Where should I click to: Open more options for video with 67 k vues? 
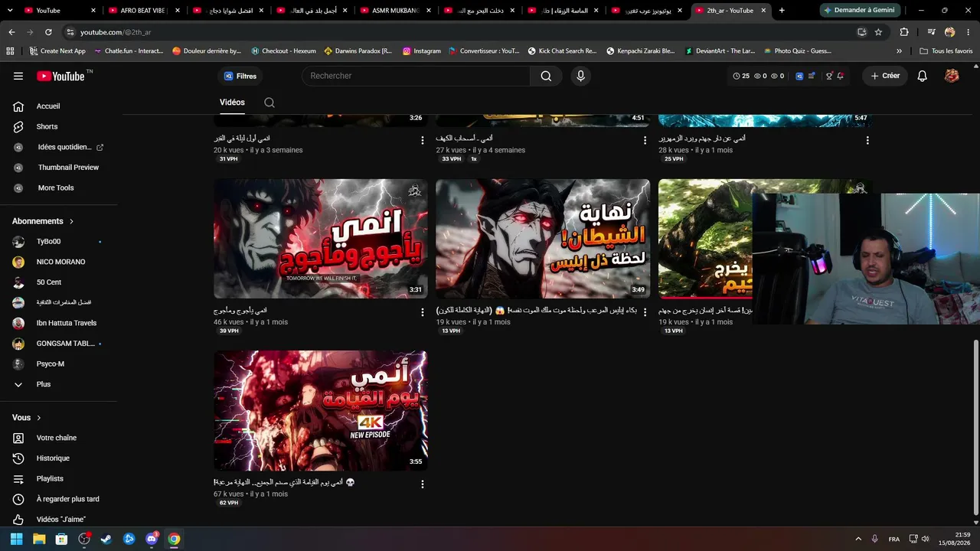tap(423, 484)
